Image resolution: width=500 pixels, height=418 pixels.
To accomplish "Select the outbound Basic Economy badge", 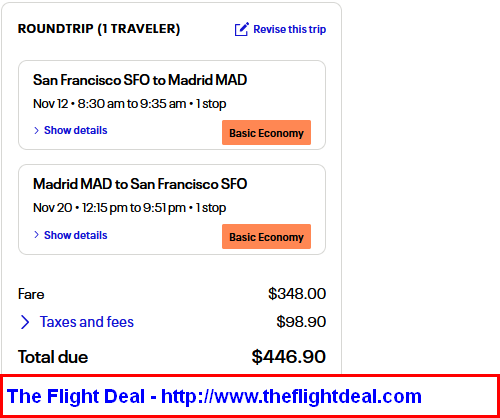I will pos(266,133).
